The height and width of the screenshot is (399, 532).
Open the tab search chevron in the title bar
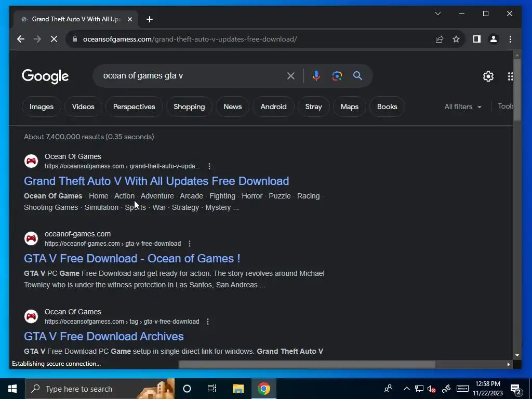[438, 14]
